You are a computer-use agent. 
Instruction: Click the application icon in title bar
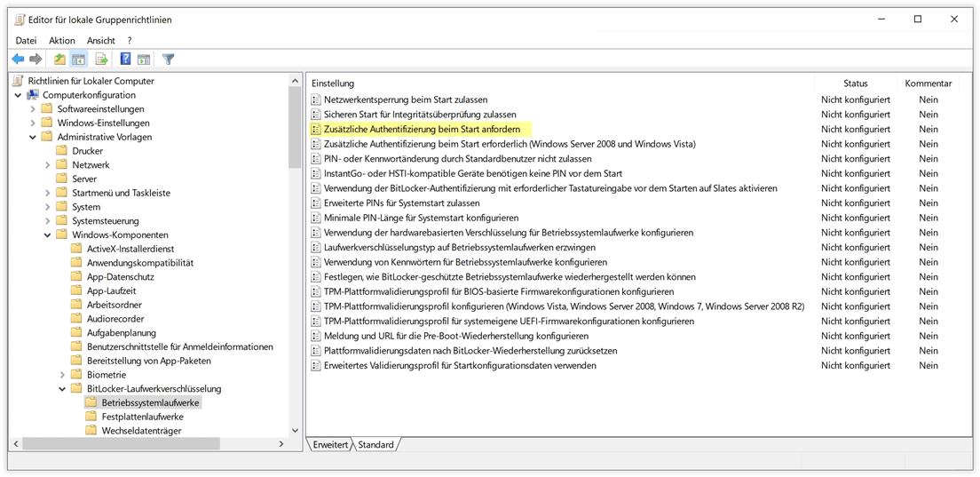click(20, 20)
